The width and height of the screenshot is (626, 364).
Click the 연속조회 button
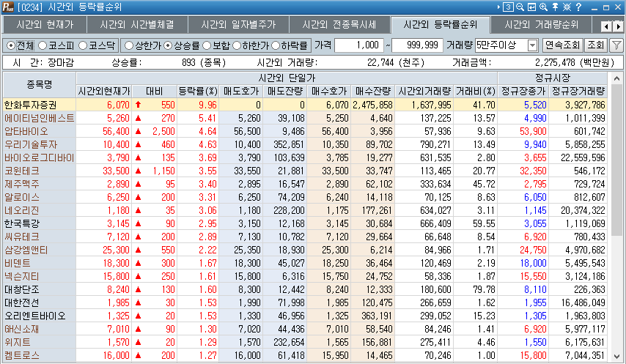pos(562,45)
